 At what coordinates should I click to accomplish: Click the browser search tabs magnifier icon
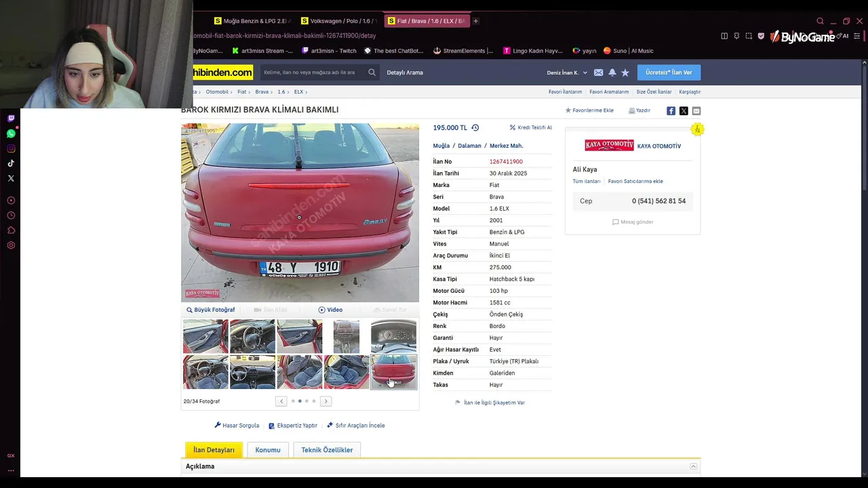[x=820, y=21]
